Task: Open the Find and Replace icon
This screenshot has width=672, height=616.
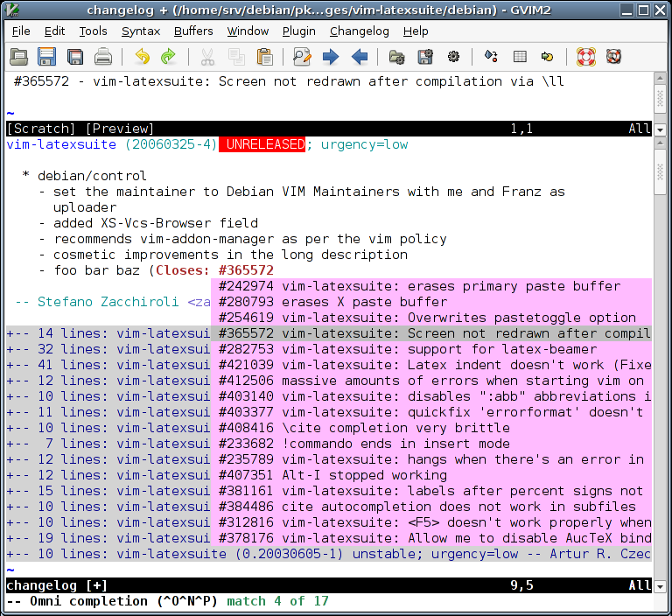Action: [x=302, y=57]
